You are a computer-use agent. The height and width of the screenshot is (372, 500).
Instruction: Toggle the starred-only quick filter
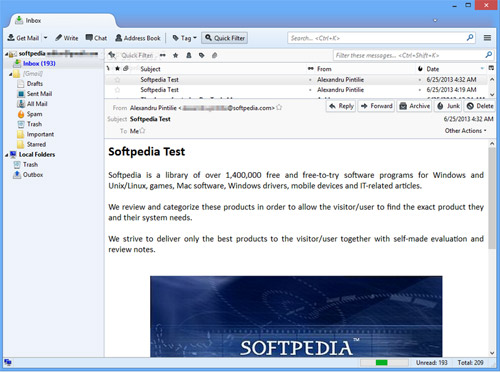(x=176, y=55)
